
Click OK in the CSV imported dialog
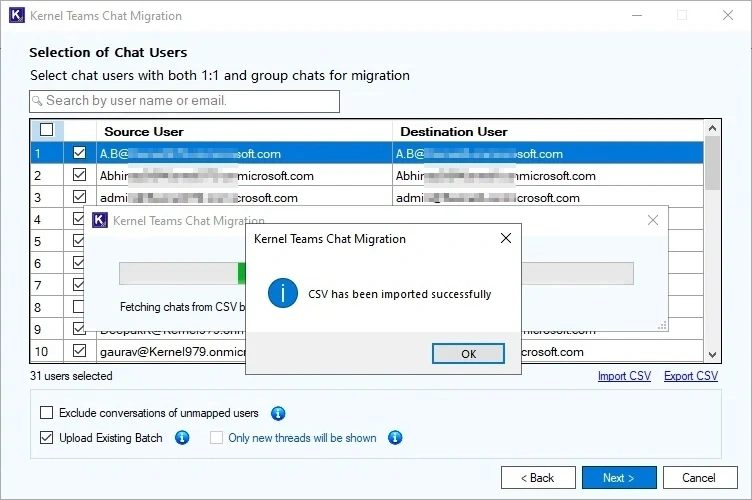point(468,354)
